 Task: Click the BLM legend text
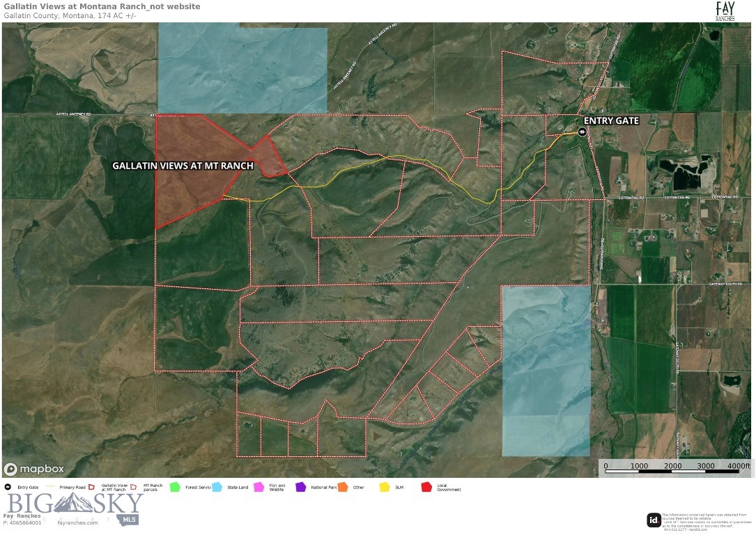pos(399,488)
